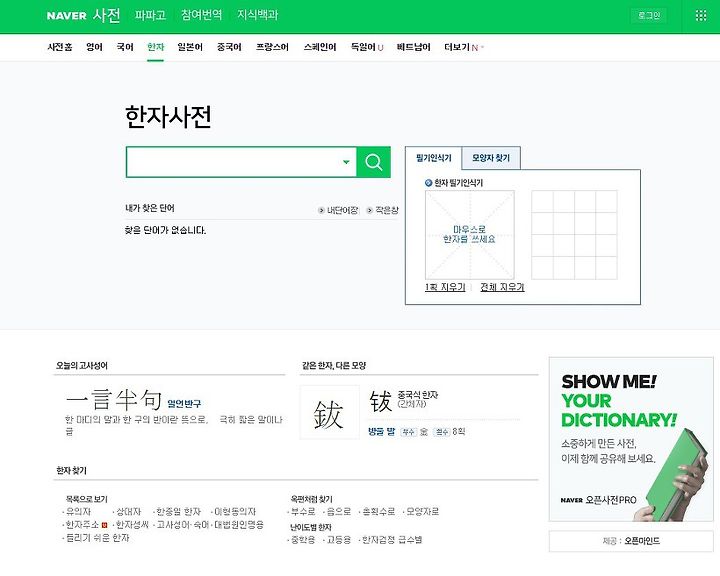The width and height of the screenshot is (720, 576).
Task: Open the 고사성어·숙어 list link
Action: point(183,525)
